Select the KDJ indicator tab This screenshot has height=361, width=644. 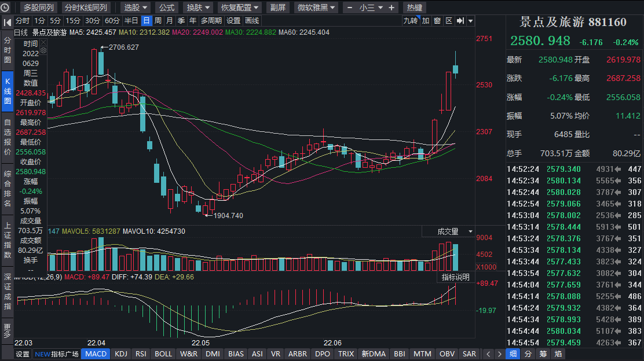tap(121, 354)
